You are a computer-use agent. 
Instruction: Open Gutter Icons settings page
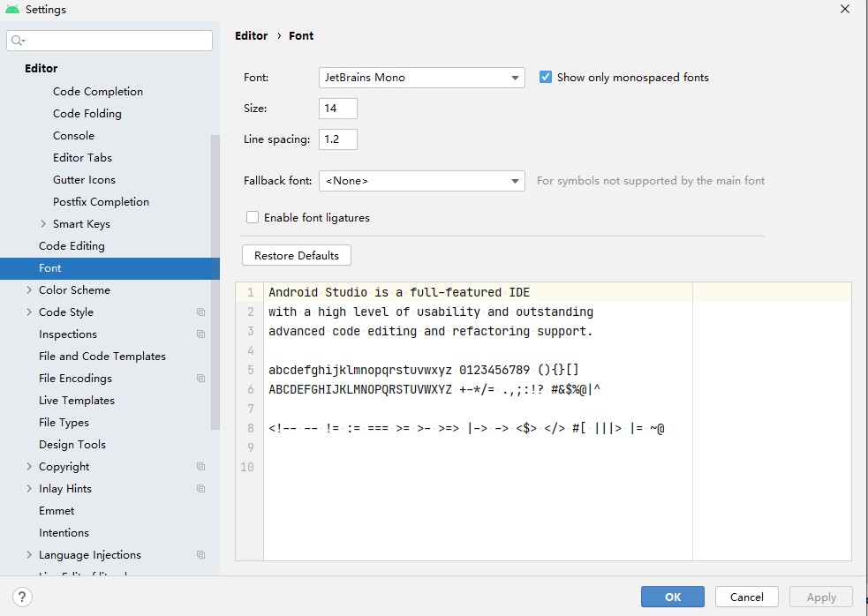pos(84,180)
